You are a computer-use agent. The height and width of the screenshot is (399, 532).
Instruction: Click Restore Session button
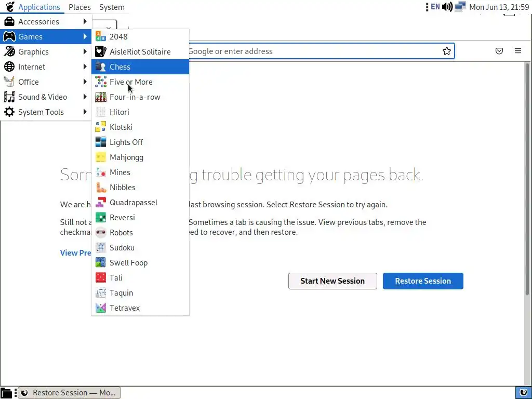(423, 281)
